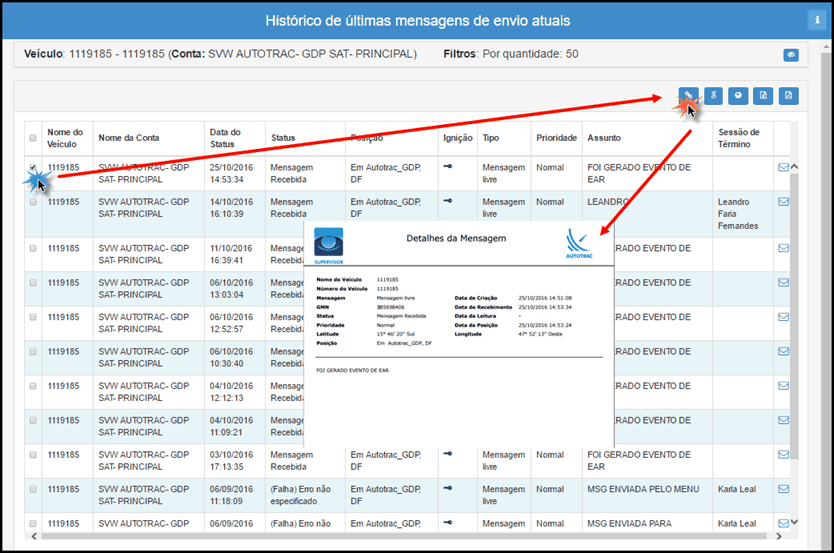Image resolution: width=834 pixels, height=553 pixels.
Task: Click 'Filtros: Por quantidade: 50' text
Action: [x=511, y=54]
